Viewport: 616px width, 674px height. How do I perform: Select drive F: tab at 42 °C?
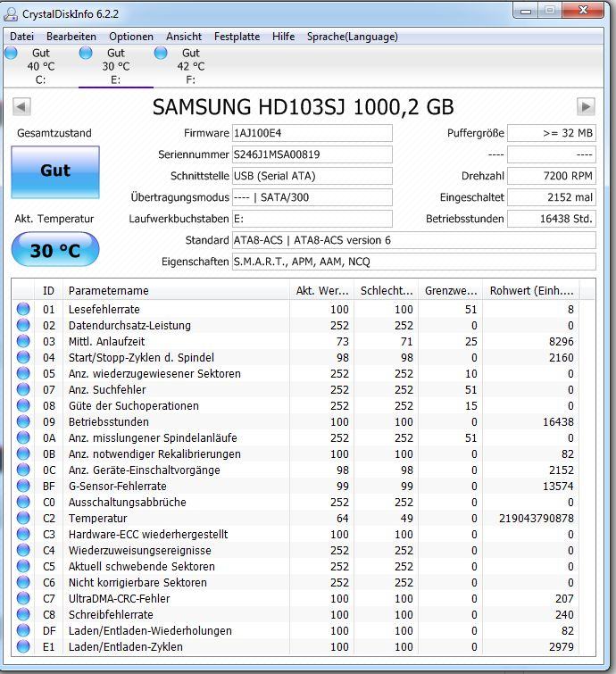point(191,66)
